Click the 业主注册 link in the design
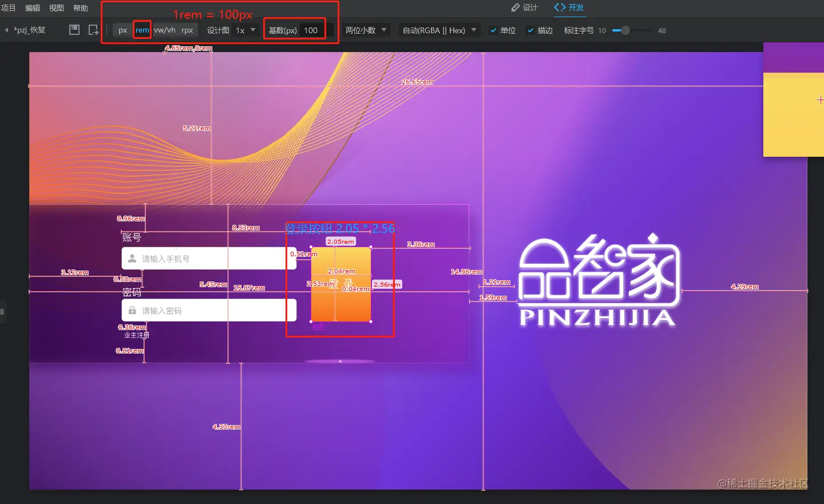The width and height of the screenshot is (824, 504). [x=137, y=335]
